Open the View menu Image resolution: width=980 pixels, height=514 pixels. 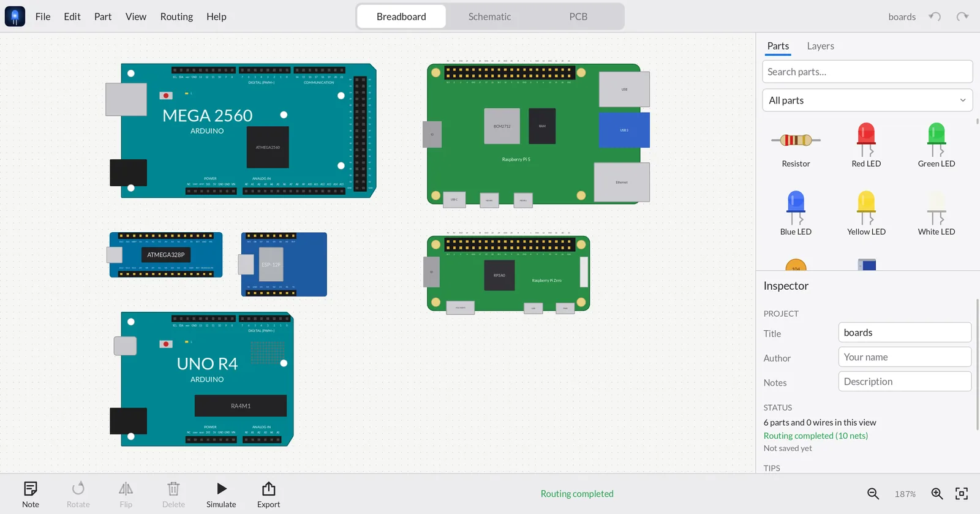[x=136, y=17]
